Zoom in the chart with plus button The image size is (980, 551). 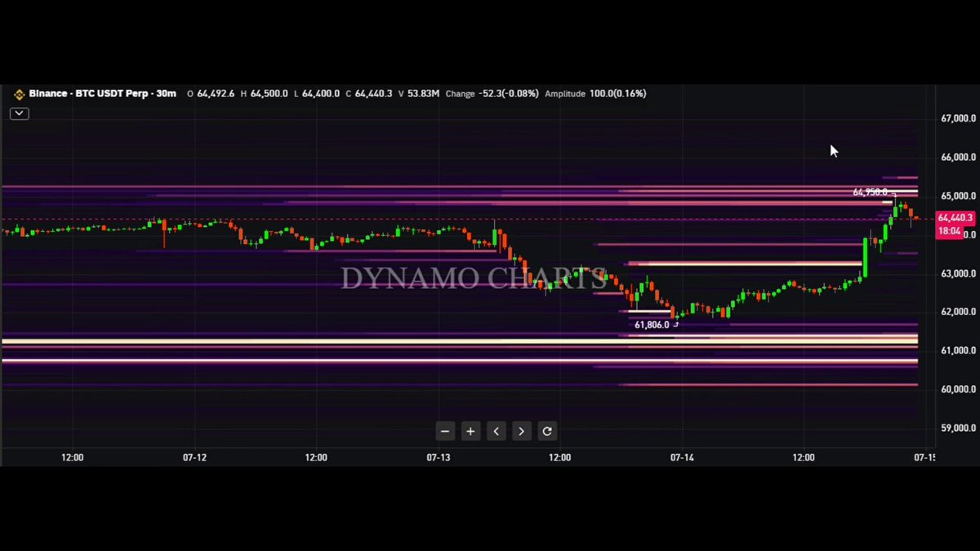pyautogui.click(x=470, y=431)
